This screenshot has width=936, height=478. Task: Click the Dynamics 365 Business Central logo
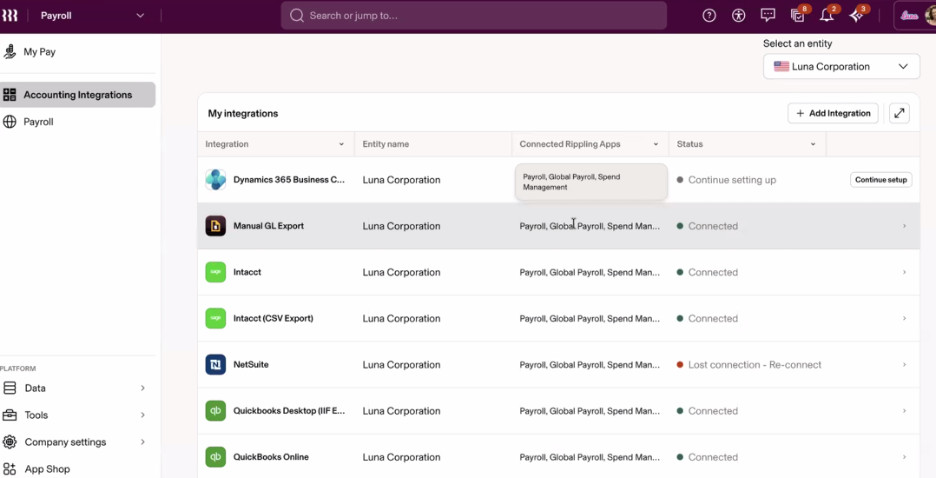(215, 180)
